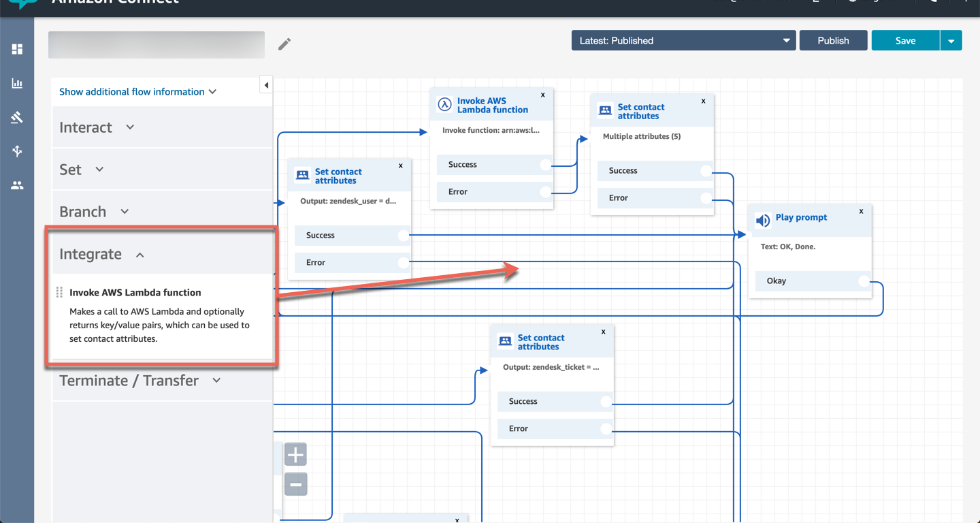Click the routing icon in left sidebar
The width and height of the screenshot is (980, 523).
point(17,151)
